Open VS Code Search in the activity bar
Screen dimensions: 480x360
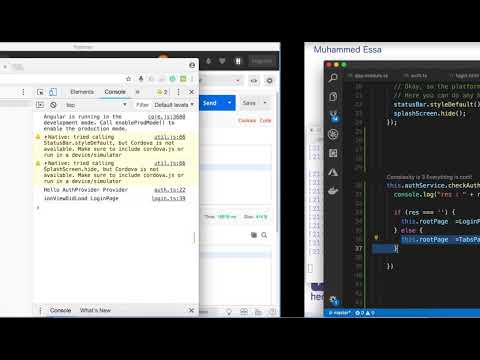333,78
